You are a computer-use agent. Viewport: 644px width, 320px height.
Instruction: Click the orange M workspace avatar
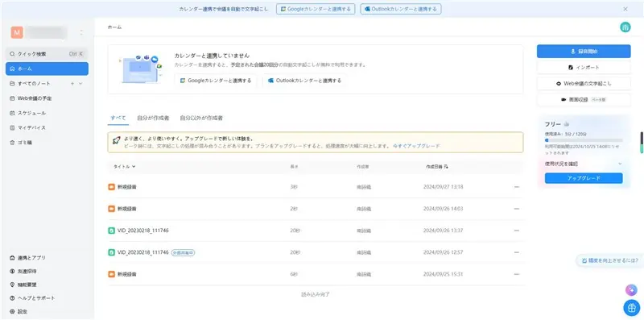(x=17, y=32)
